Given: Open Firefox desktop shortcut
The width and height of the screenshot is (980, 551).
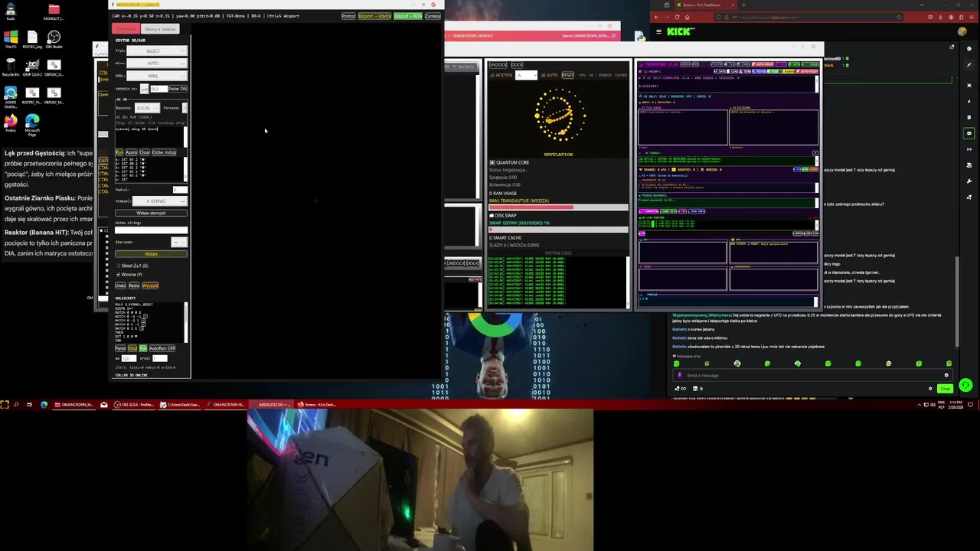Looking at the screenshot, I should click(x=11, y=124).
